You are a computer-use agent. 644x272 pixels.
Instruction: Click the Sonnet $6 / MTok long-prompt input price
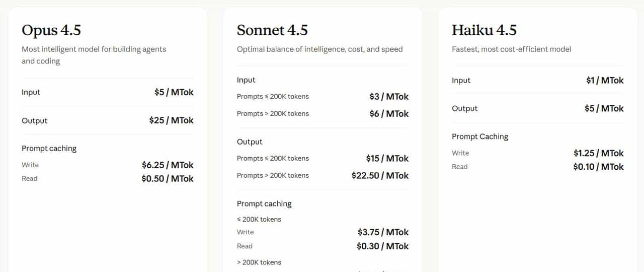point(389,113)
